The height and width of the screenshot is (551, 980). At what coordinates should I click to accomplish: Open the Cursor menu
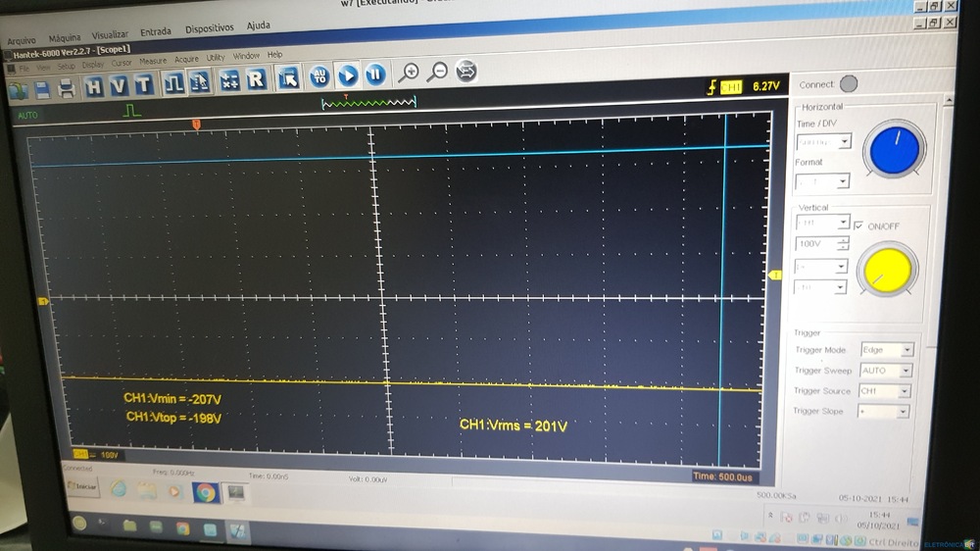[122, 63]
